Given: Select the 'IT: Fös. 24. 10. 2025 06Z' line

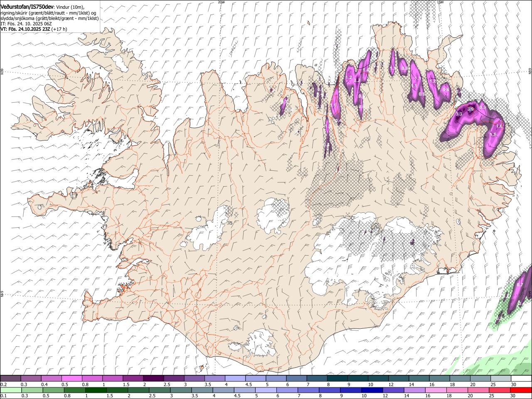Looking at the screenshot, I should pos(26,24).
